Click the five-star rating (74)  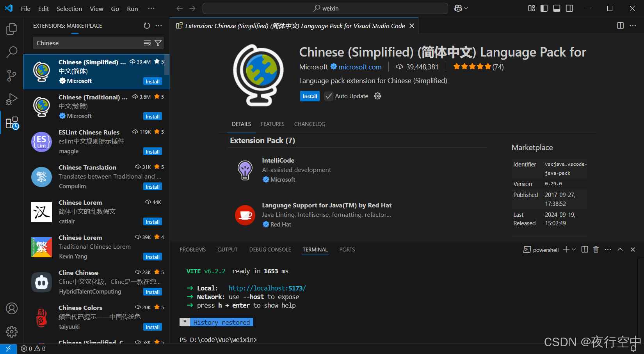tap(478, 67)
